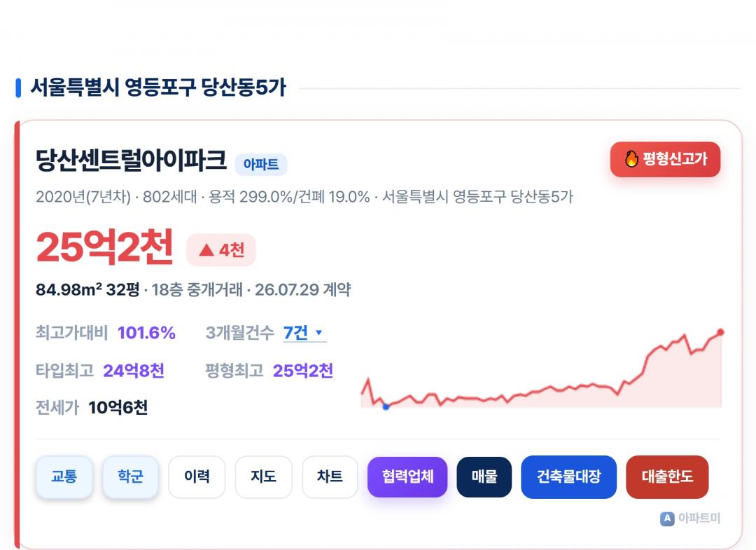This screenshot has width=756, height=550.
Task: Click the flame icon on 평형신고가 badge
Action: point(631,159)
